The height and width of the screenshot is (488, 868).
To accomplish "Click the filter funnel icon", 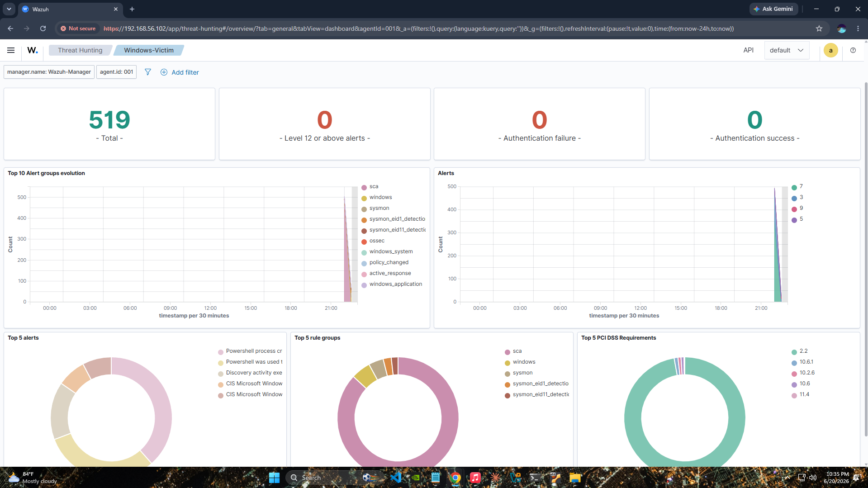I will point(148,72).
